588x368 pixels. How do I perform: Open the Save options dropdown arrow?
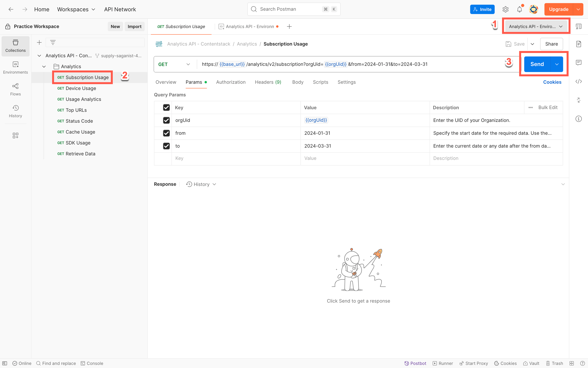[x=532, y=44]
